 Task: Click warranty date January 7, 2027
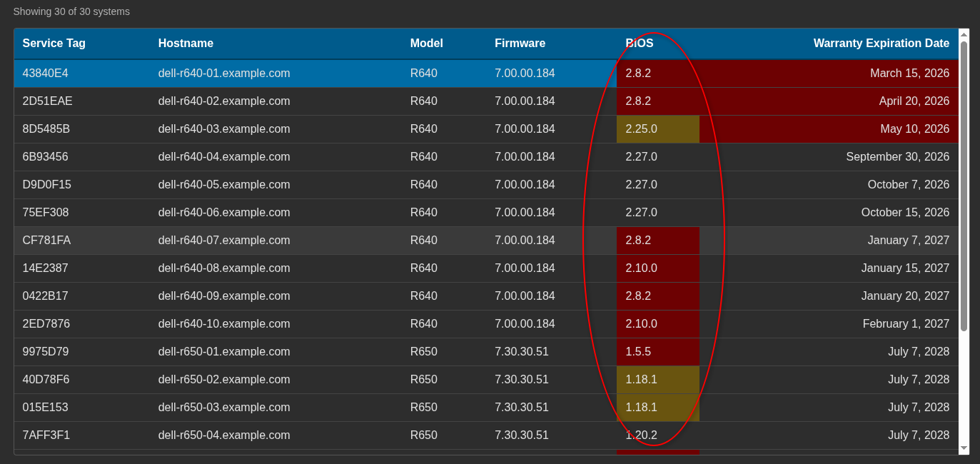pos(909,241)
